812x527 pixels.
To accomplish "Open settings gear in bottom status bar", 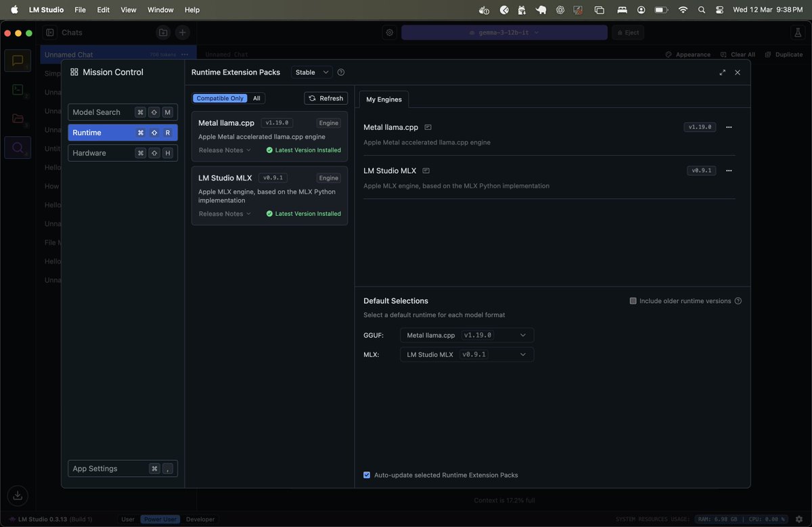I will (x=799, y=520).
